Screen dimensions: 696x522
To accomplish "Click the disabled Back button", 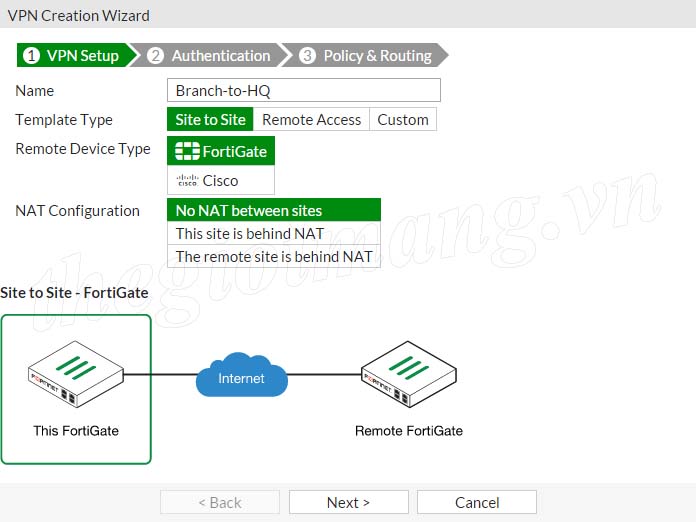I will tap(220, 502).
